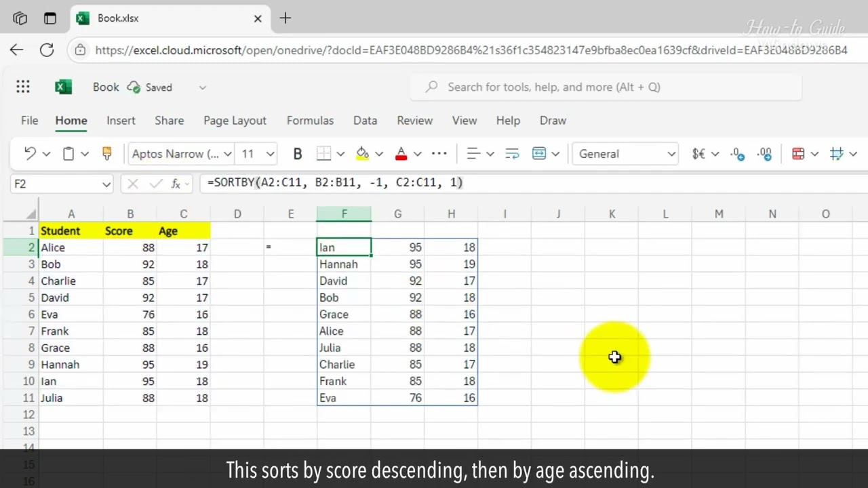This screenshot has height=488, width=868.
Task: Click the text alignment icon
Action: click(x=474, y=154)
